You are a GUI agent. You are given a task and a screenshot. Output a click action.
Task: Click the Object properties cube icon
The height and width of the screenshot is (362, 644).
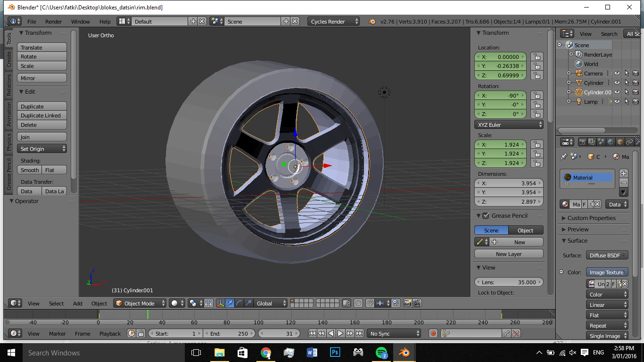620,142
